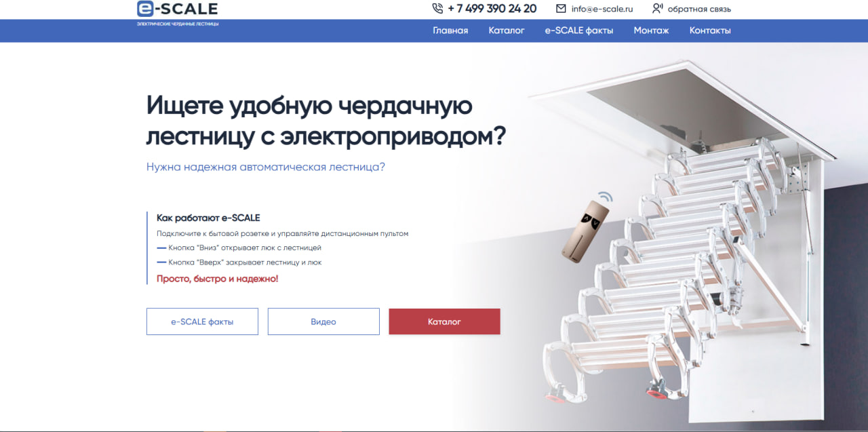Click the tagline Электрические чердачные лестницы under logo
The image size is (868, 432).
click(x=178, y=24)
